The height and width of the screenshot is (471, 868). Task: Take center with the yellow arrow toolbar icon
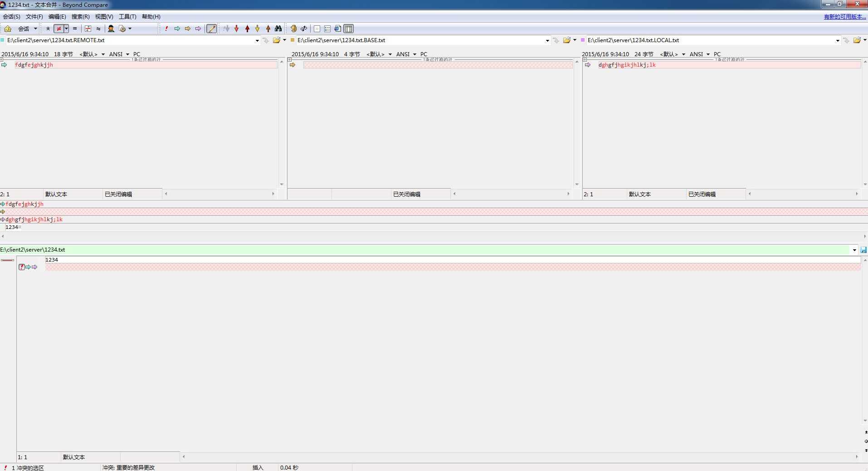coord(188,29)
